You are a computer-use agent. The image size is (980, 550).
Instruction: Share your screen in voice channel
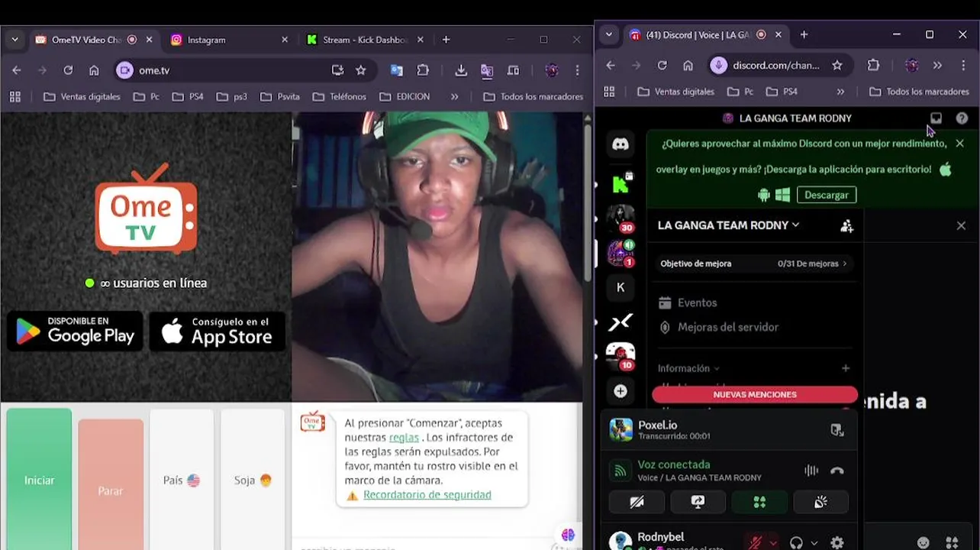[698, 502]
